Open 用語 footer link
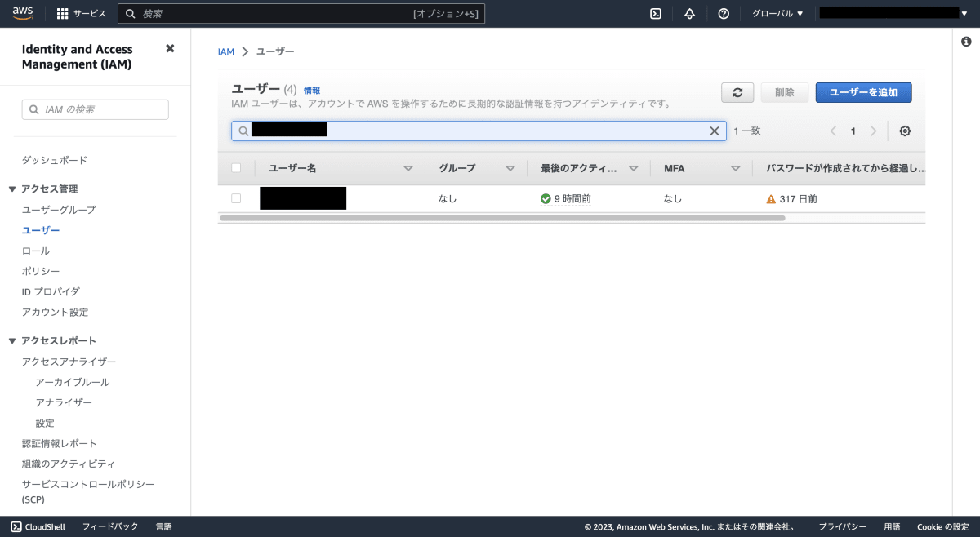Image resolution: width=980 pixels, height=537 pixels. tap(892, 526)
